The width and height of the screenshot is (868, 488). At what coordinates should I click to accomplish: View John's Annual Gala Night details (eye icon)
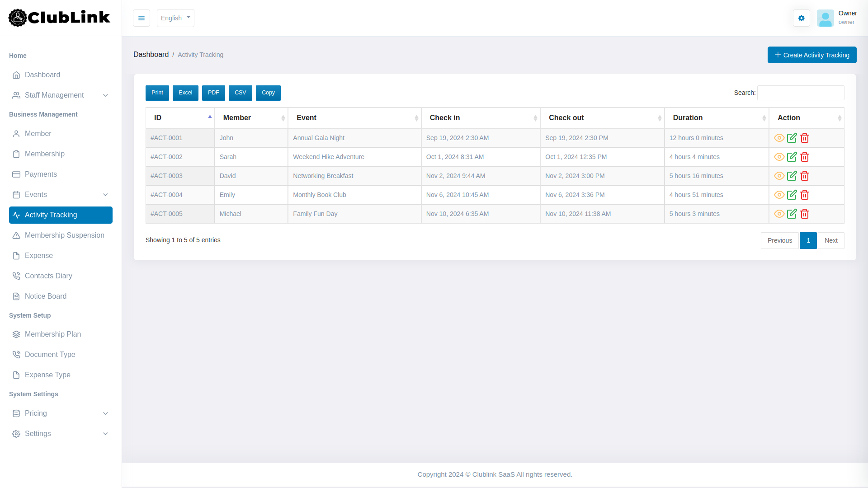(x=779, y=138)
